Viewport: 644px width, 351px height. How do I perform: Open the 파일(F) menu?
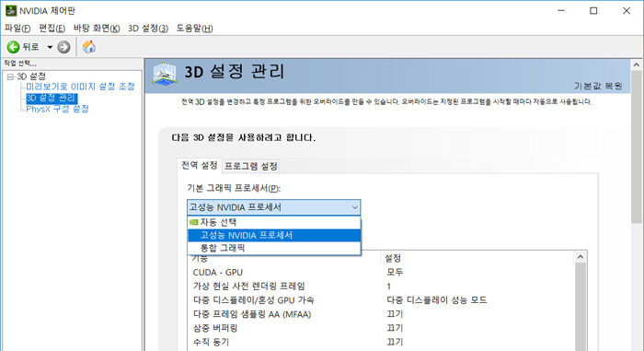(x=17, y=29)
